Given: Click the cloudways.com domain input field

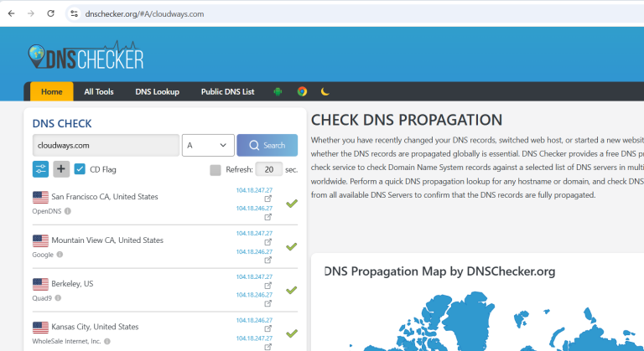Looking at the screenshot, I should coord(106,145).
